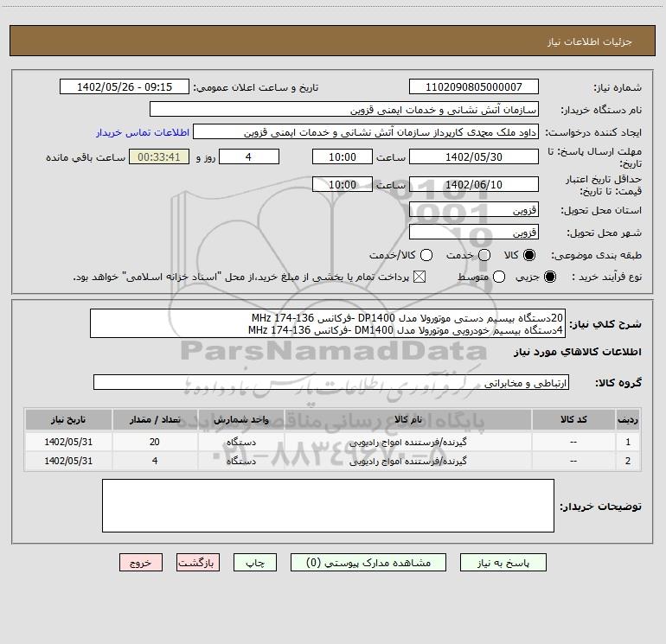Click the goods group field ارتباطی و مخابراتی
This screenshot has height=644, width=666.
331,382
